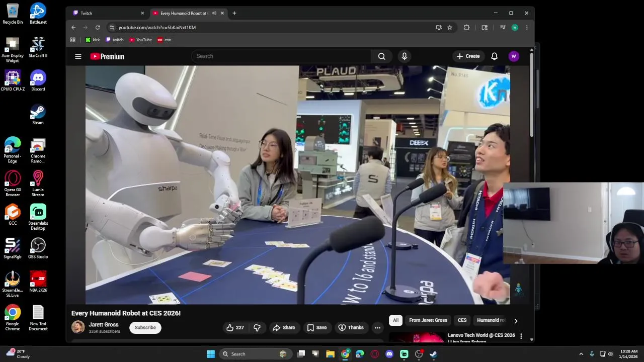Open Jarett Gross channel avatar

tap(78, 327)
